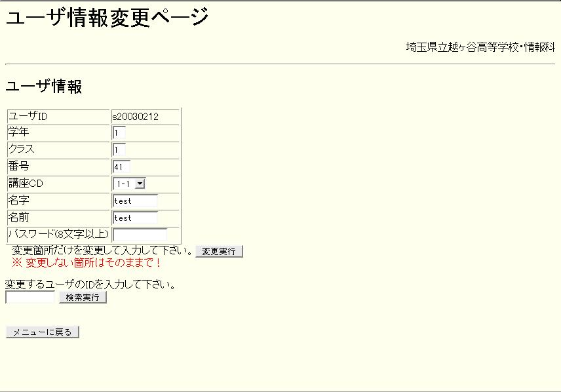Click the red 変更しない箇所はそのままで warning

87,263
